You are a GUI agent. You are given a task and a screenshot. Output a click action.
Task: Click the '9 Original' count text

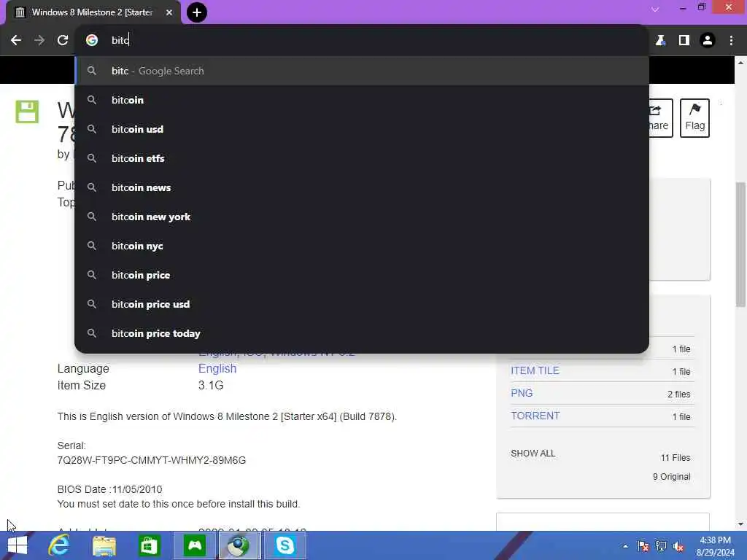(671, 477)
